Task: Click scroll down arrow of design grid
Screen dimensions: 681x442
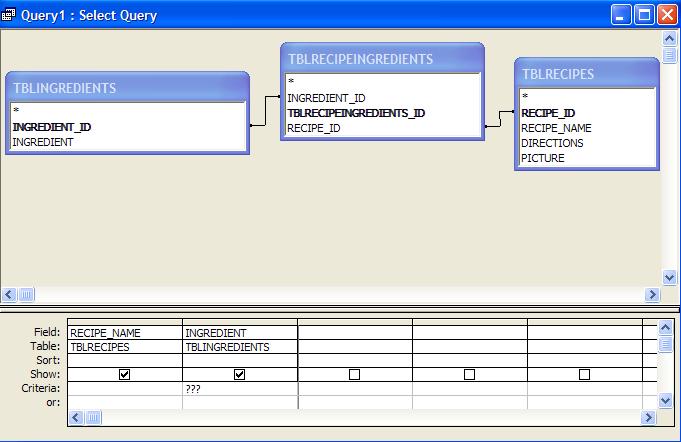Action: point(665,400)
